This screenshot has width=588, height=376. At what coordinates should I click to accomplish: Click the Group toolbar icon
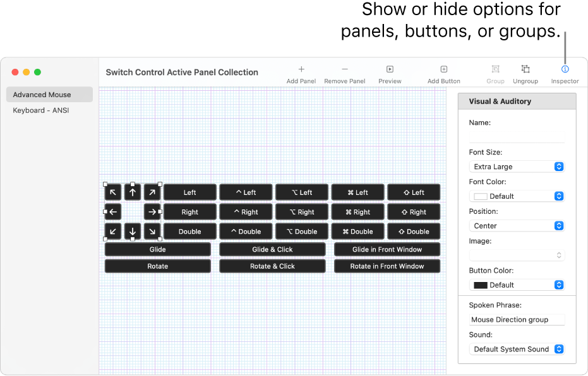pos(495,69)
